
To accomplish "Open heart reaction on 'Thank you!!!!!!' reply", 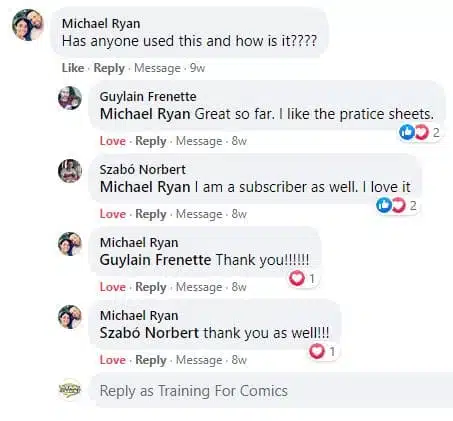I will (x=302, y=278).
